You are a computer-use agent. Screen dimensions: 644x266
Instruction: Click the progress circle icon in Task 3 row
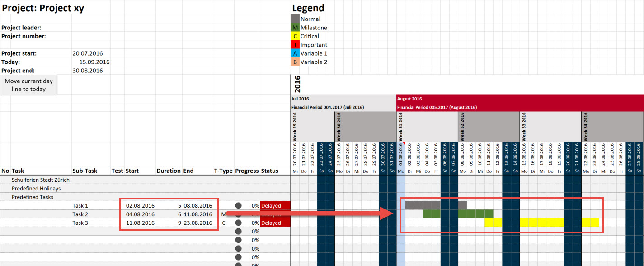coord(239,223)
